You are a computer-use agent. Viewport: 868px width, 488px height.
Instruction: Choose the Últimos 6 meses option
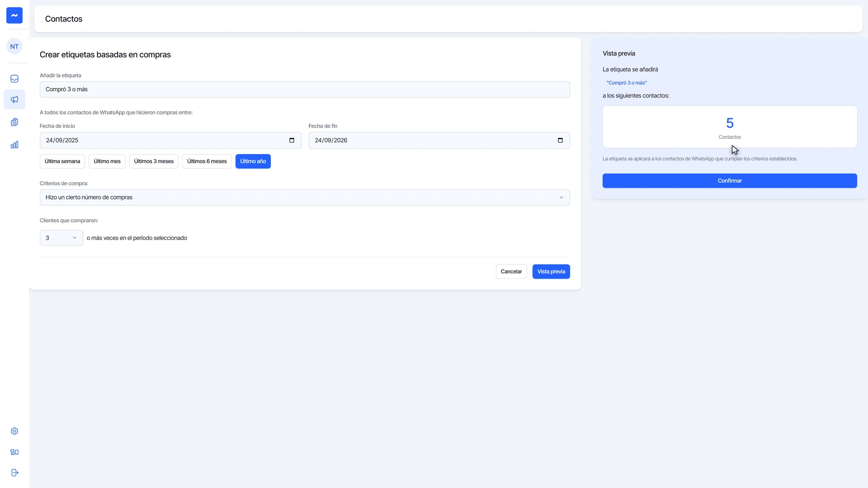pyautogui.click(x=207, y=161)
